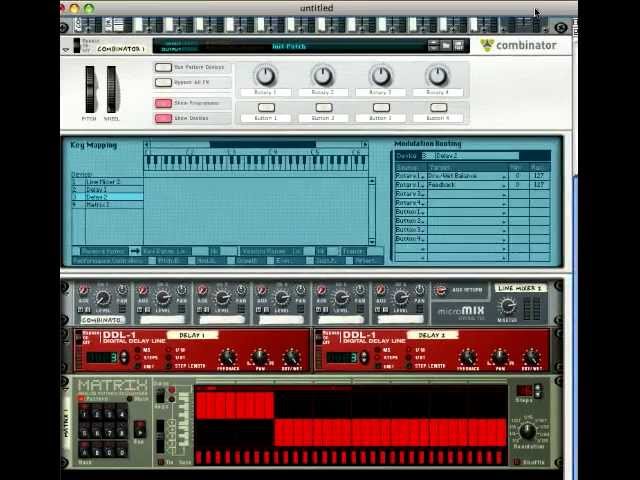
Task: Click the Mod wheel
Action: click(x=111, y=89)
